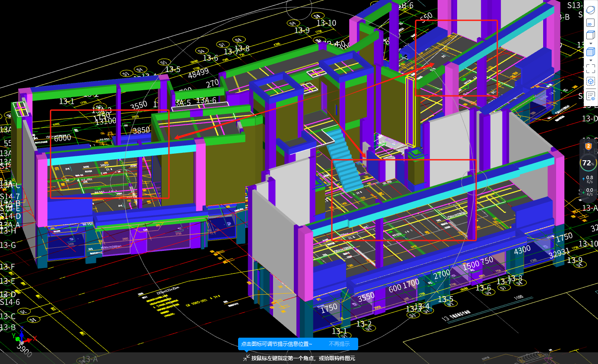Viewport: 598px width, 364px height.
Task: Open the display settings list-with-eye icon
Action: pos(591,96)
